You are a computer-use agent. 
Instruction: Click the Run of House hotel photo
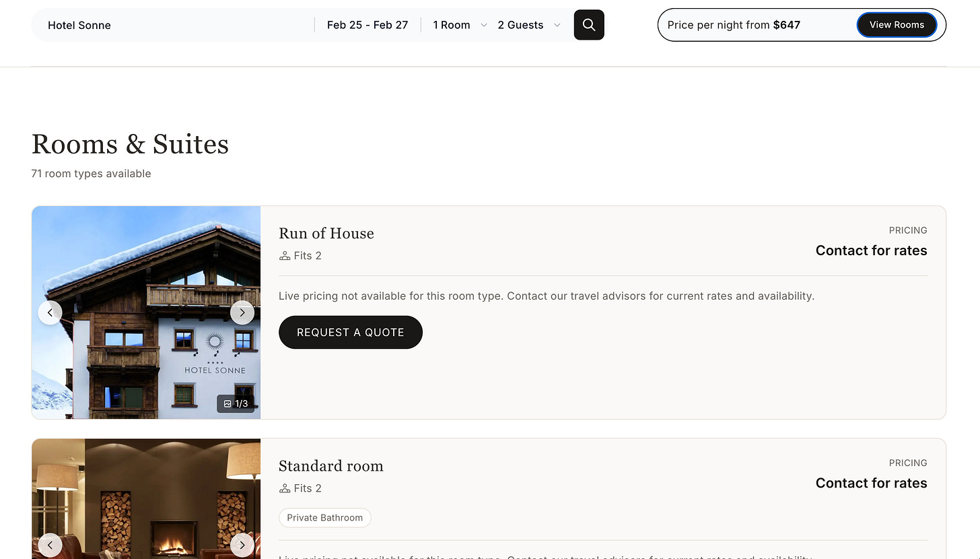tap(146, 313)
